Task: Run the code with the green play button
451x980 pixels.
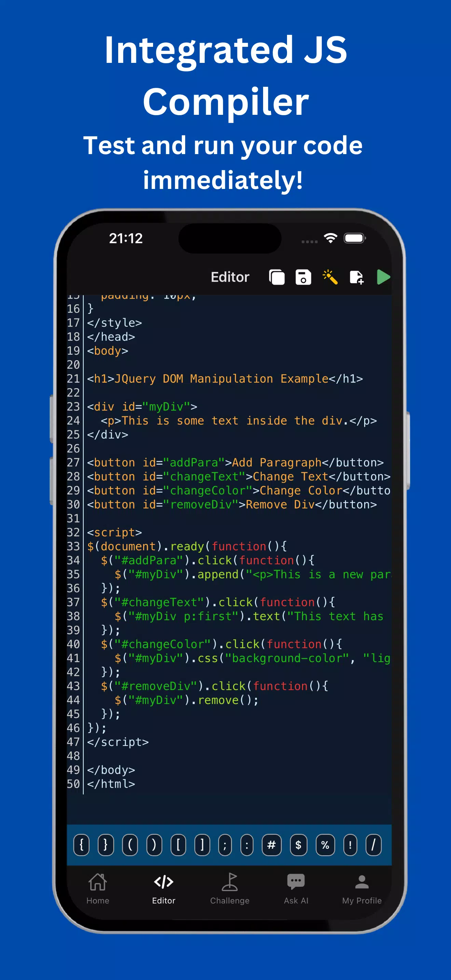Action: click(x=383, y=277)
